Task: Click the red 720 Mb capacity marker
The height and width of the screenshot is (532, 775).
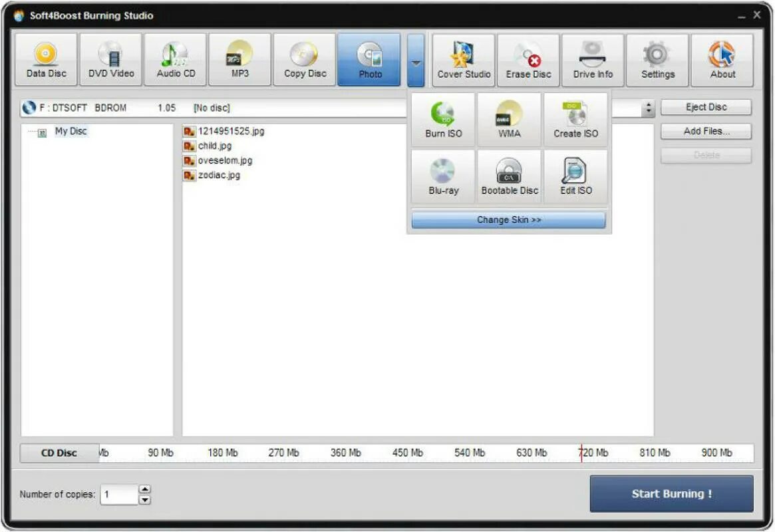Action: (581, 453)
